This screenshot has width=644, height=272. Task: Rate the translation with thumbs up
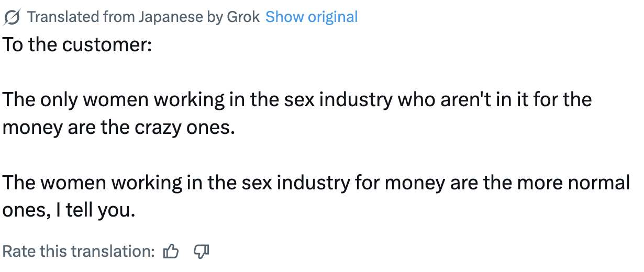(171, 252)
